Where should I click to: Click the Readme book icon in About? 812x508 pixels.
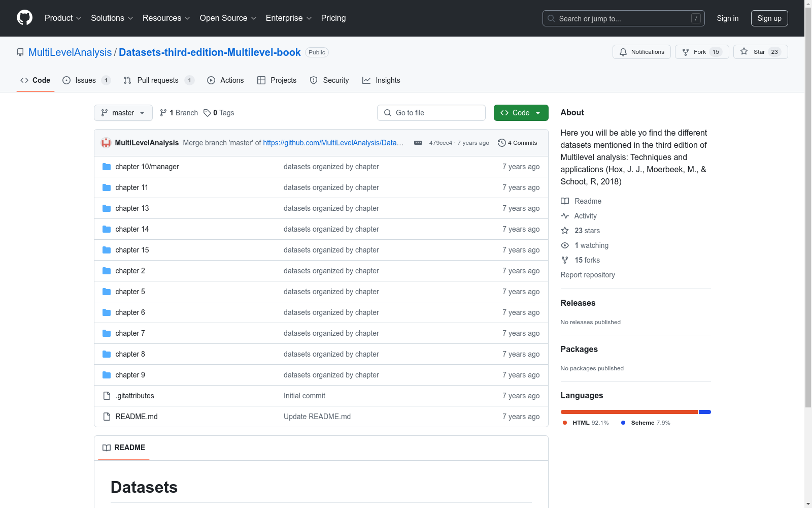(565, 201)
